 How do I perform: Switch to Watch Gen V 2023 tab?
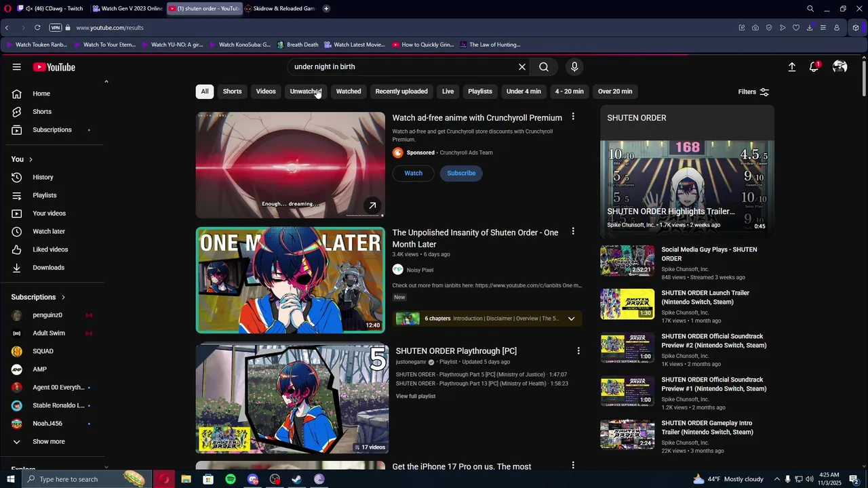pos(127,9)
